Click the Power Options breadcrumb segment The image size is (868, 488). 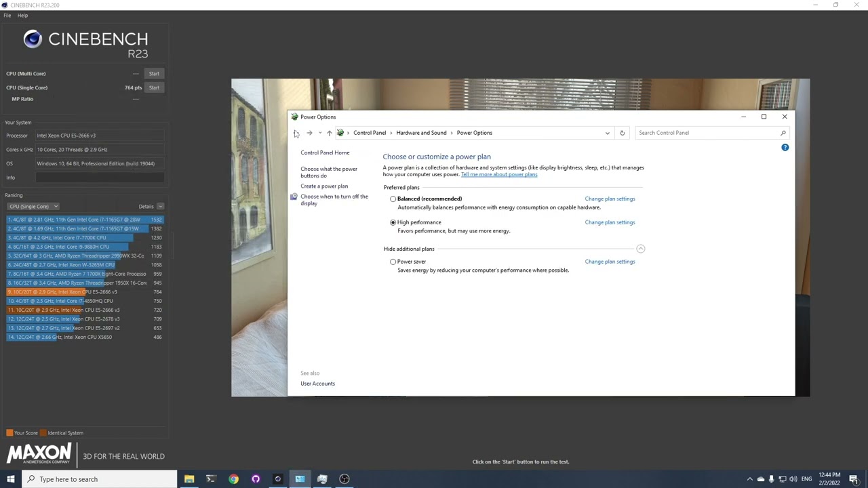475,133
